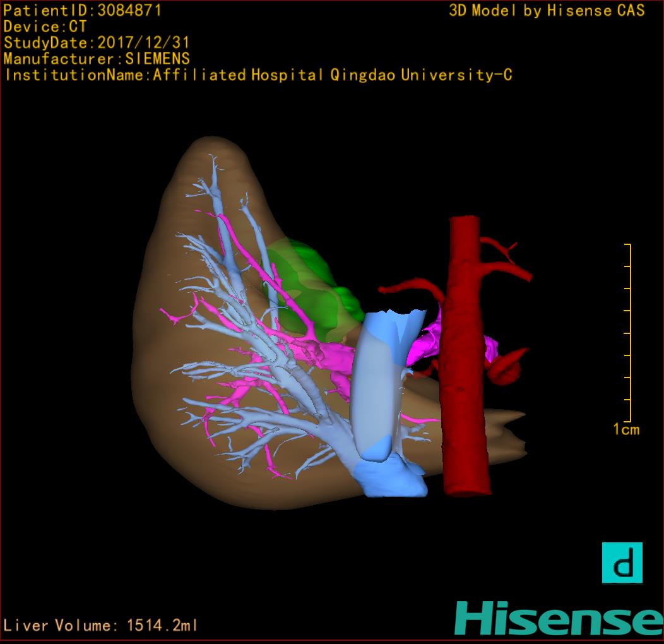Click the InstitutionName text line
The height and width of the screenshot is (644, 664).
[258, 75]
